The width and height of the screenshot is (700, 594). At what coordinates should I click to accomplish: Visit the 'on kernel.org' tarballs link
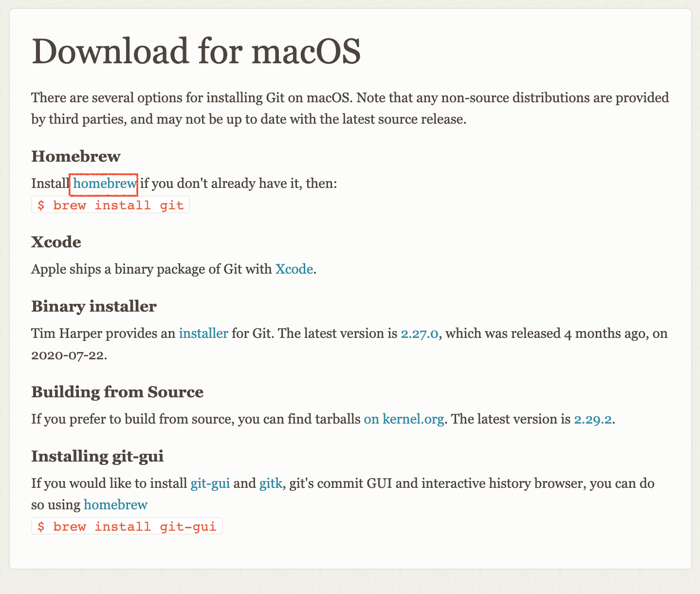coord(404,419)
